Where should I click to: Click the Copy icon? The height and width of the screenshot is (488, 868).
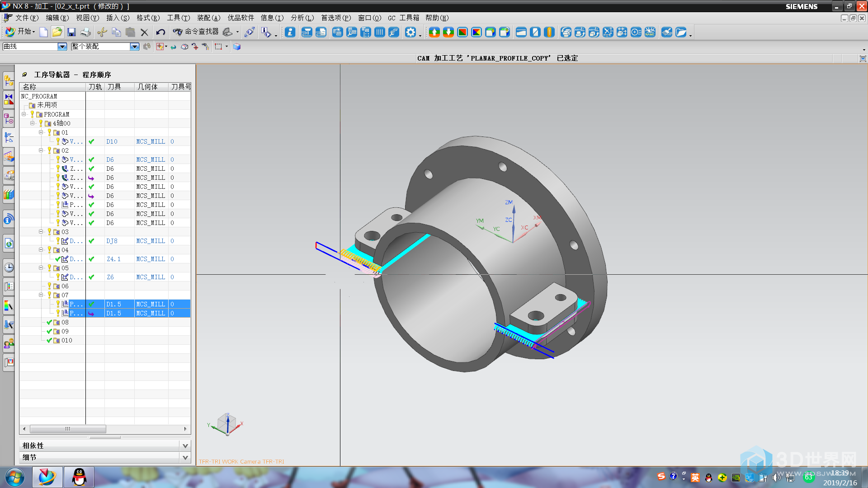coord(116,32)
